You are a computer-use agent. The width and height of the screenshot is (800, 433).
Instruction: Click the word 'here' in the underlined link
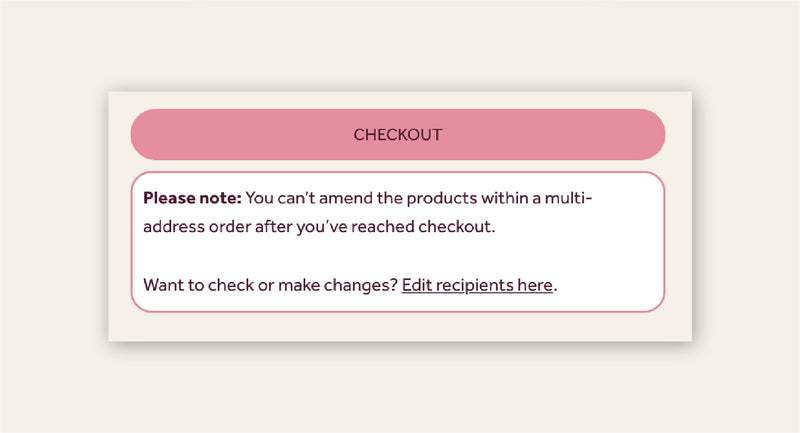pyautogui.click(x=535, y=285)
